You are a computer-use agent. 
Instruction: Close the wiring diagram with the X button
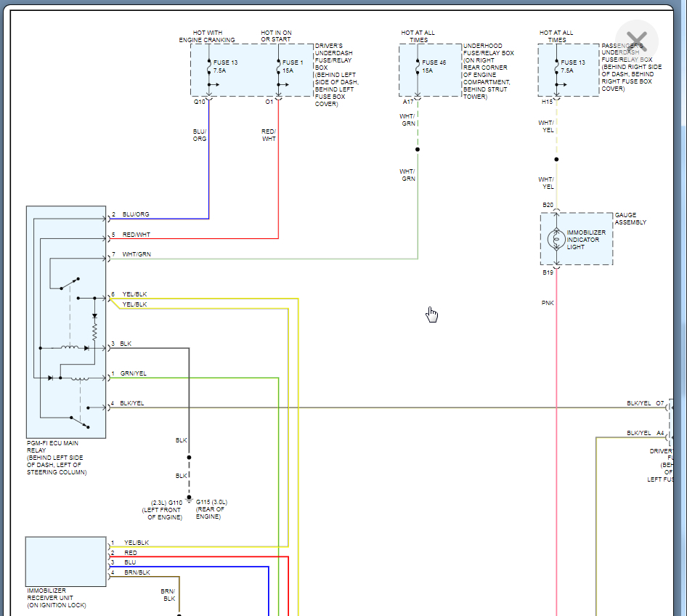point(636,40)
